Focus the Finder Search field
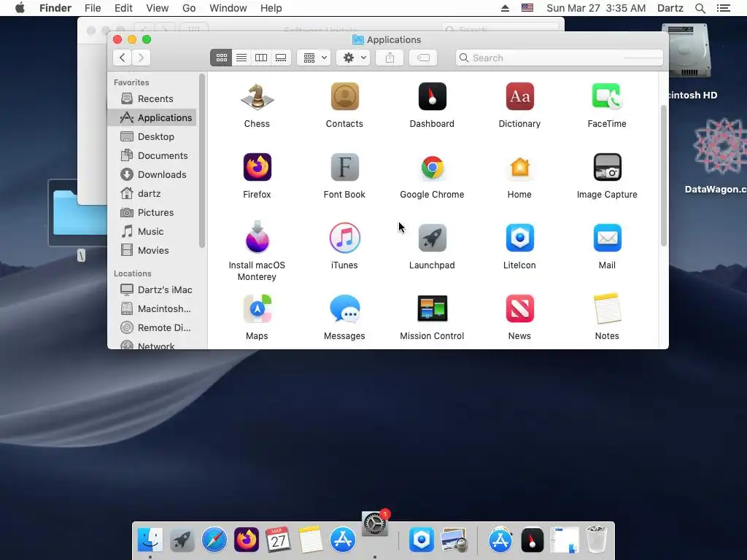The height and width of the screenshot is (560, 747). point(559,58)
